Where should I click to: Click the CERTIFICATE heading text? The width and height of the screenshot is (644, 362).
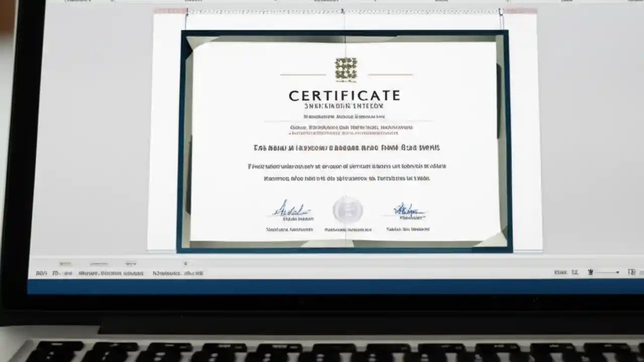(344, 96)
